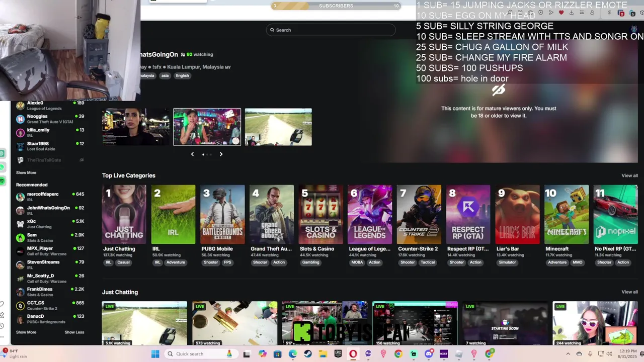The image size is (644, 362).
Task: Click the Sam channel avatar
Action: coord(20,237)
